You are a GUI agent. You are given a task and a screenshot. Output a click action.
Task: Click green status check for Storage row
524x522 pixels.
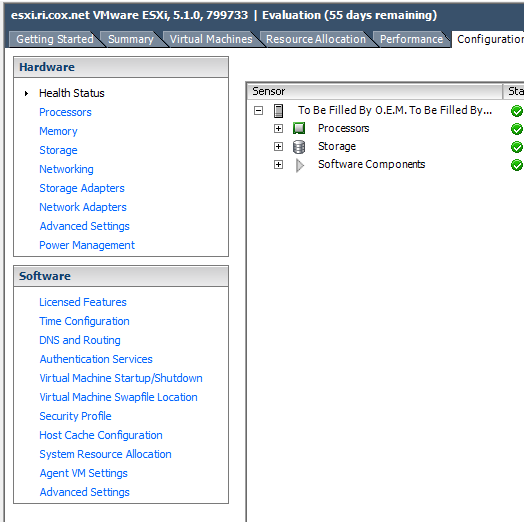(x=517, y=147)
